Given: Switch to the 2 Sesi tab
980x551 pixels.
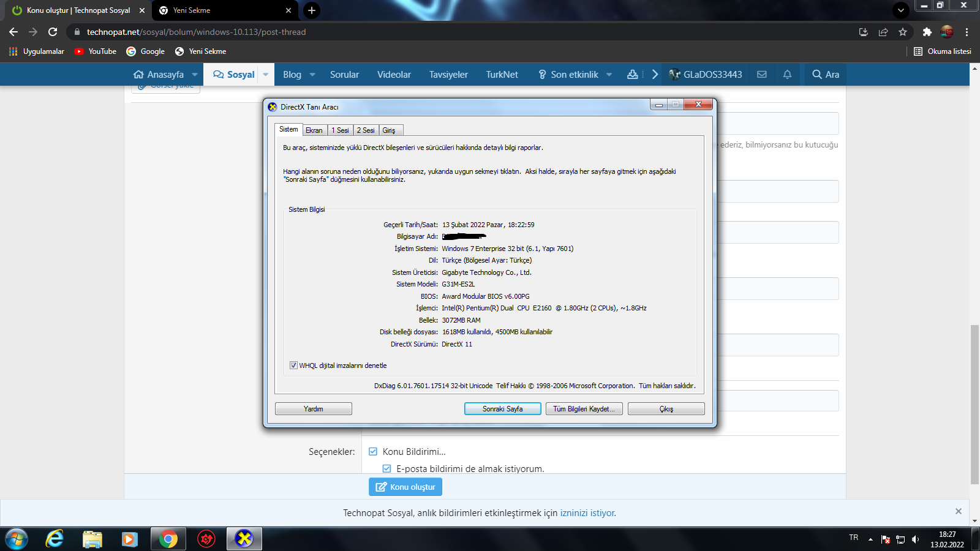Looking at the screenshot, I should tap(366, 130).
